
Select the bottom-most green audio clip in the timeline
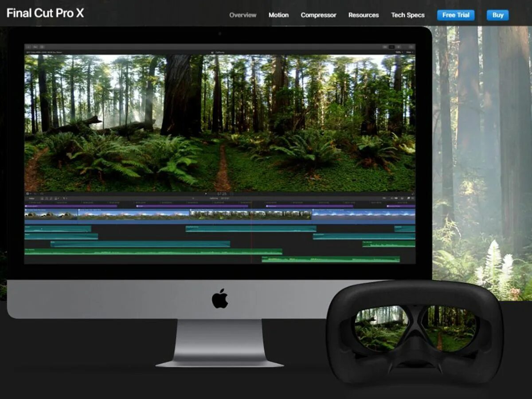point(331,259)
